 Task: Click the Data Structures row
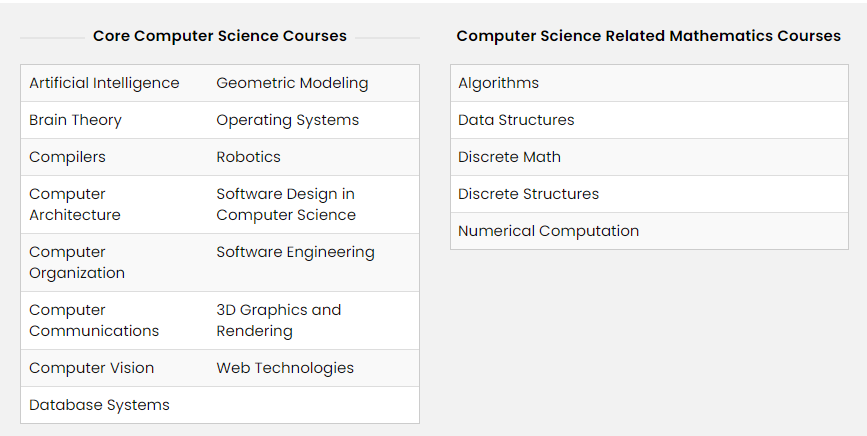649,120
